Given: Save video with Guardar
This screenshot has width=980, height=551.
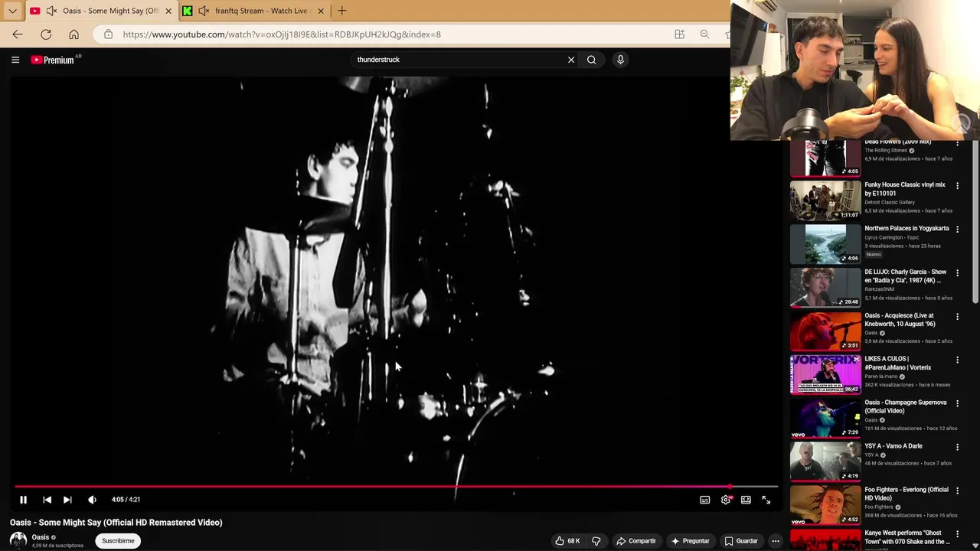Looking at the screenshot, I should pos(741,541).
